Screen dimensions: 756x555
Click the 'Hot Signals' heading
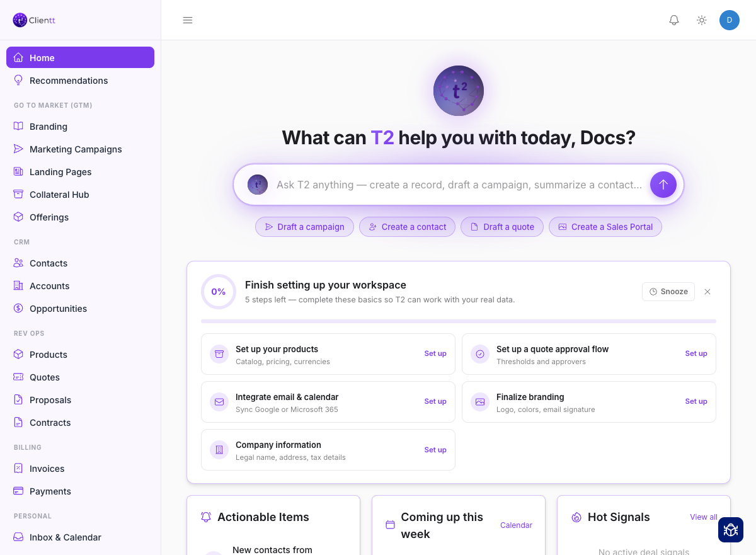coord(619,517)
